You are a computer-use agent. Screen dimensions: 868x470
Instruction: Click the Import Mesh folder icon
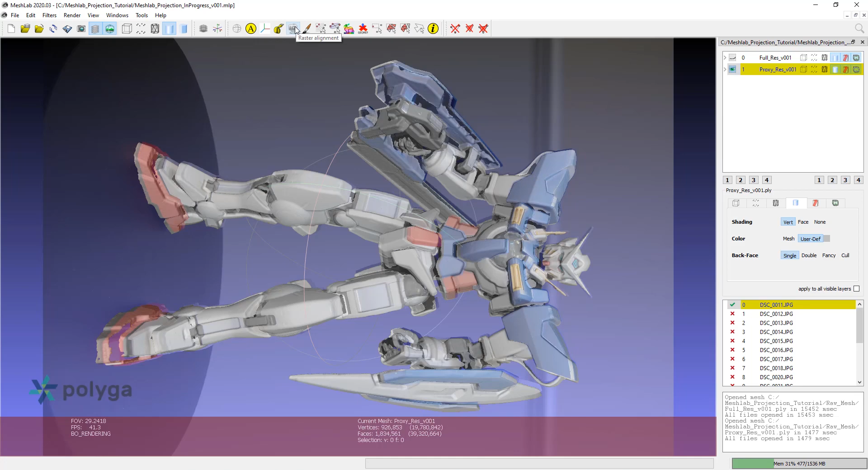coord(39,29)
